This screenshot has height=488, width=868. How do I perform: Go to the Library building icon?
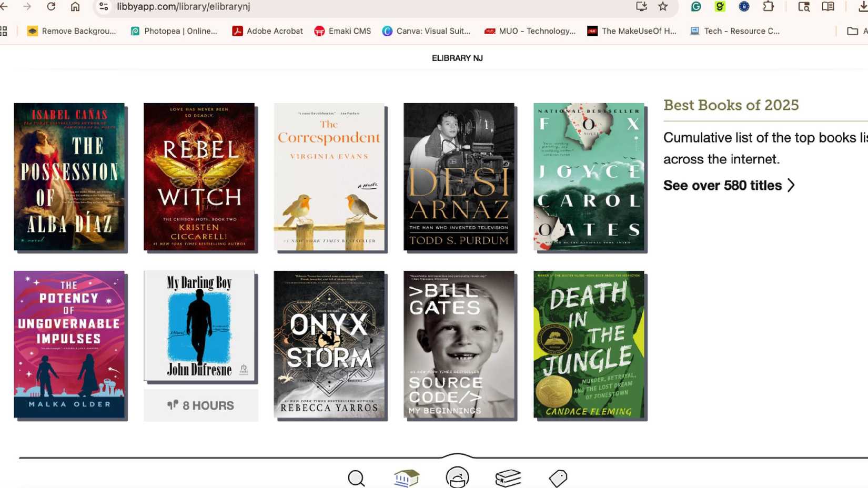coord(406,477)
